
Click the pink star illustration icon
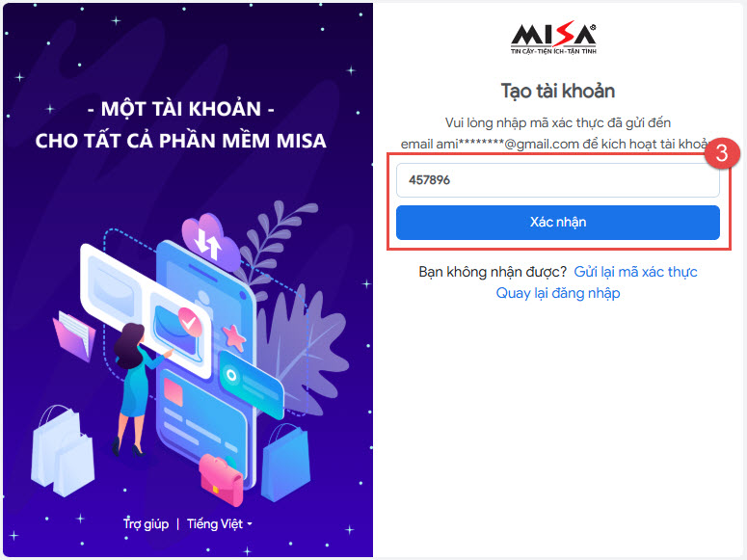click(233, 336)
